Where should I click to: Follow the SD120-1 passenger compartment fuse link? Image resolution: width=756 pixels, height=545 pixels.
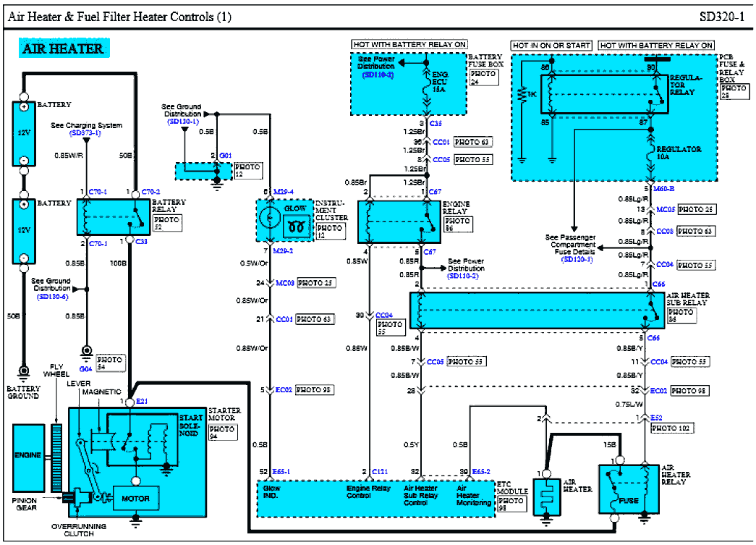coord(577,259)
